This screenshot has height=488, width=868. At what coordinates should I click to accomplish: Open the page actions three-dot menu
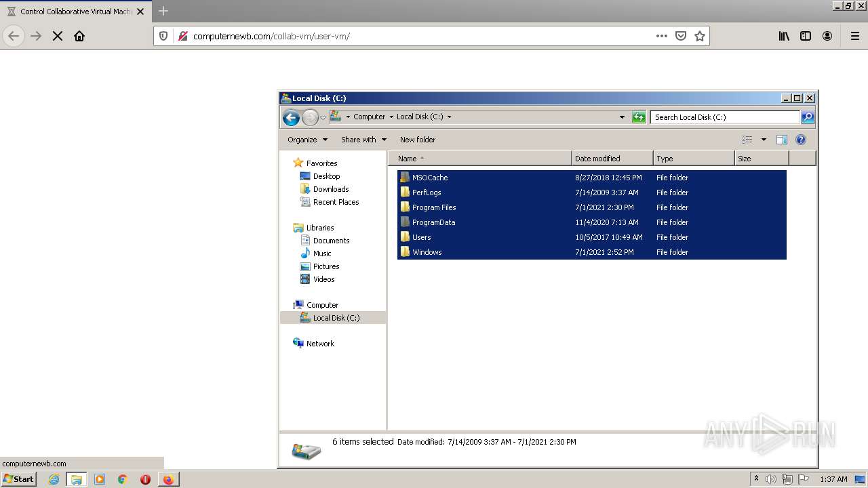(x=662, y=36)
